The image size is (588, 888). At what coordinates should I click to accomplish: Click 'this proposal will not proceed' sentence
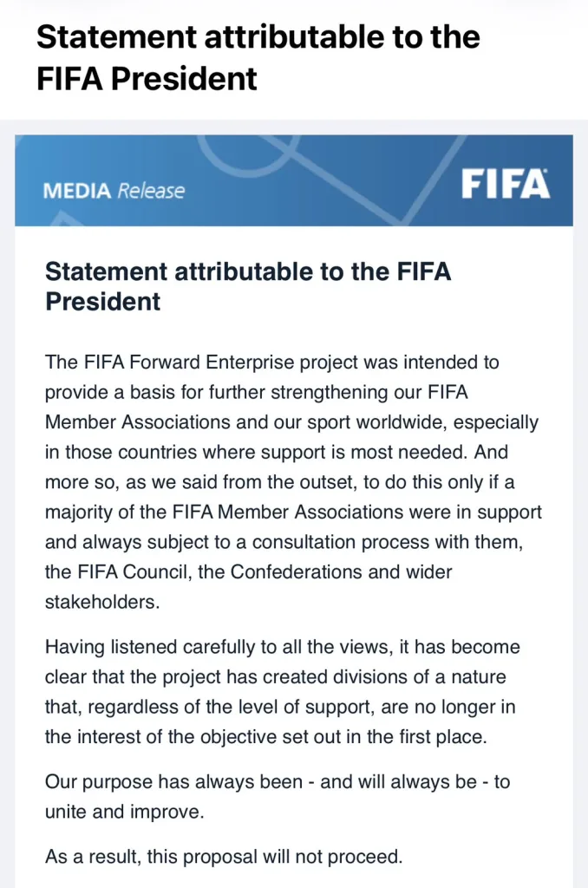tap(275, 856)
